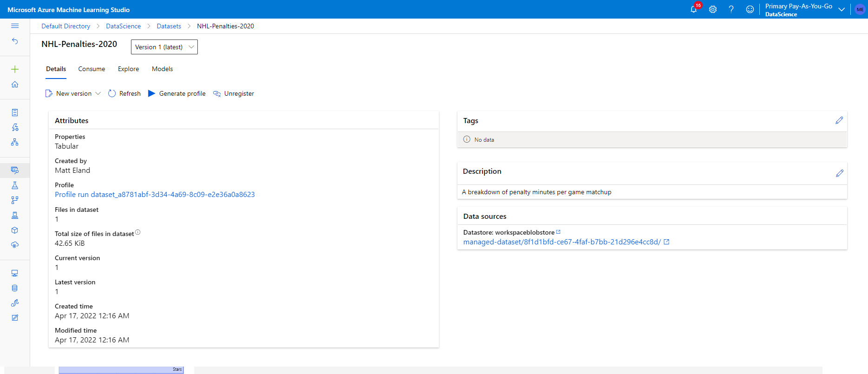Screen dimensions: 868x374
Task: Switch to the Models tab
Action: [162, 69]
